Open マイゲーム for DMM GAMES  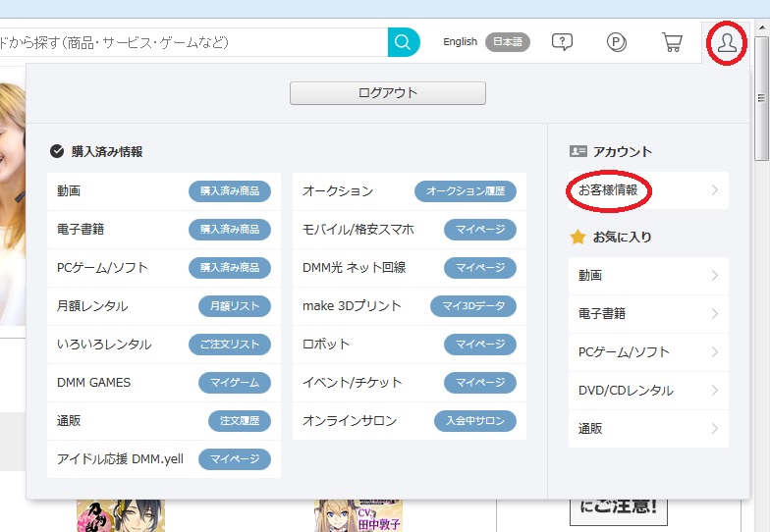point(234,383)
